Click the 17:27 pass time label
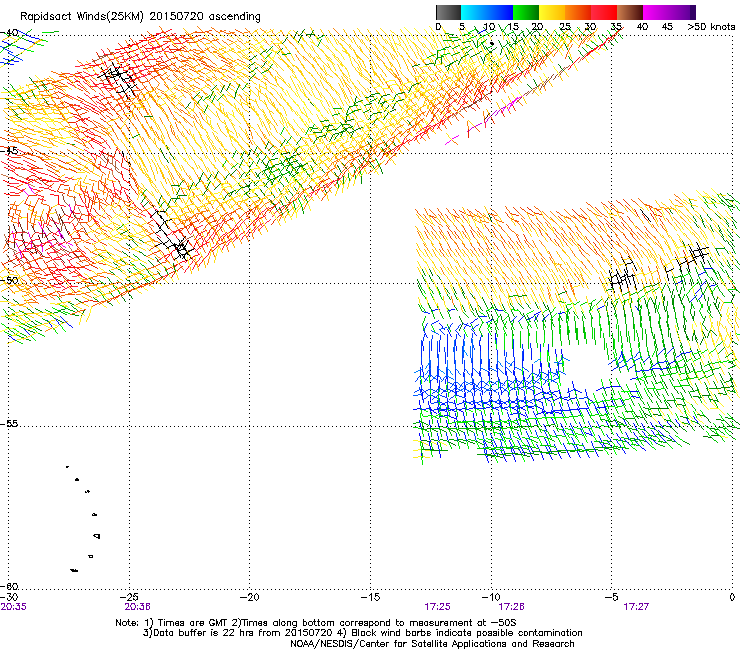Screen dimensions: 740x650 point(636,607)
